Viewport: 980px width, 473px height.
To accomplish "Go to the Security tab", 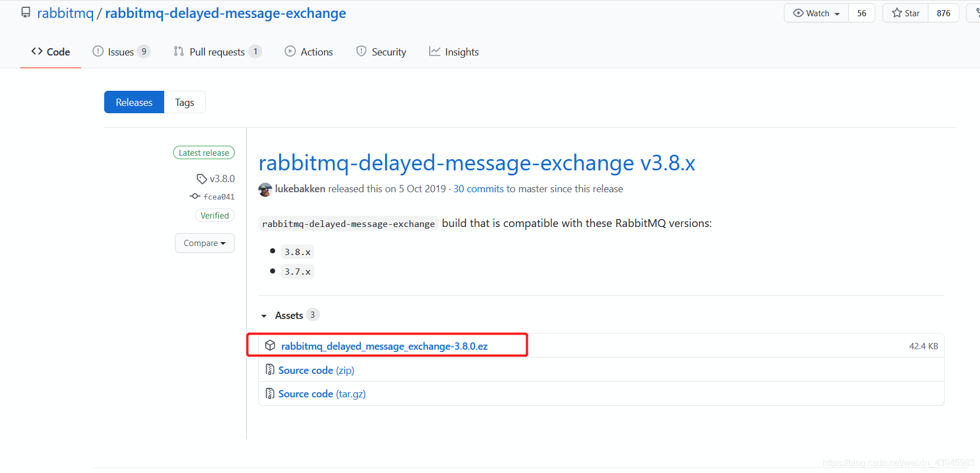I will pyautogui.click(x=381, y=52).
